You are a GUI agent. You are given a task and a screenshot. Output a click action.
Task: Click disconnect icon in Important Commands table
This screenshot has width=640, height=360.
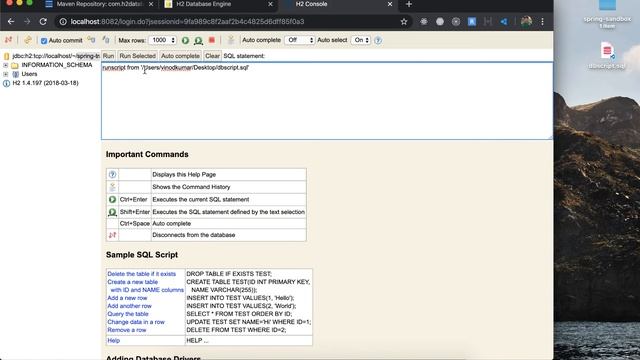(112, 235)
